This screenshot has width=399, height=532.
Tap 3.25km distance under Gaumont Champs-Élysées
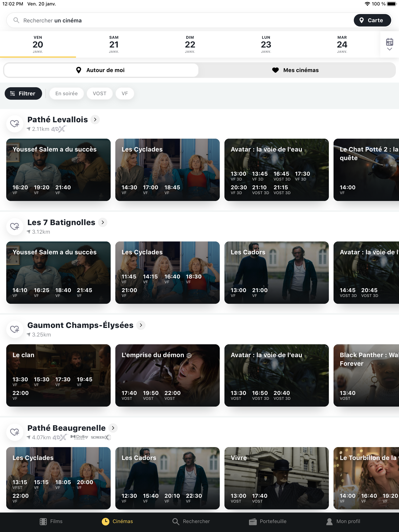pyautogui.click(x=41, y=335)
